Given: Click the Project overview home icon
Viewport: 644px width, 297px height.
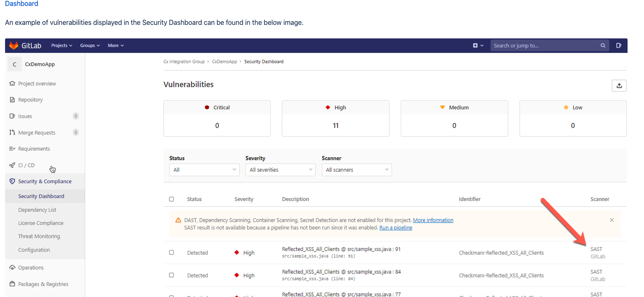Looking at the screenshot, I should tap(12, 84).
